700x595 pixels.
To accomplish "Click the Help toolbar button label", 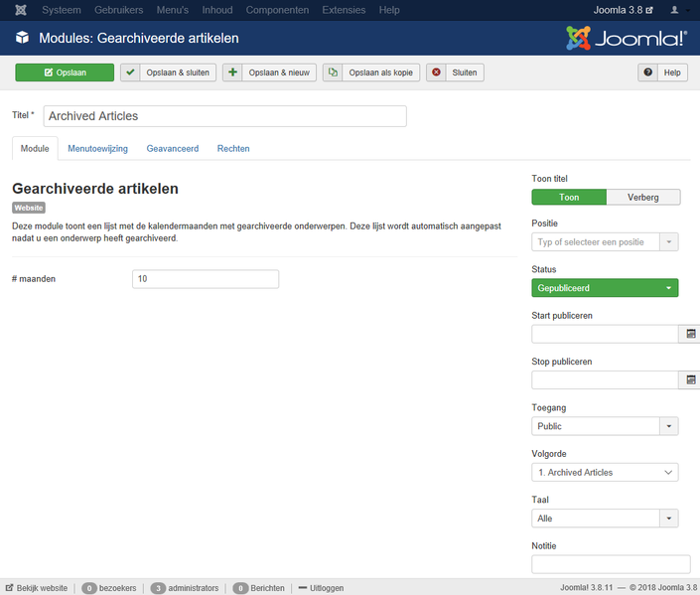I will (672, 73).
